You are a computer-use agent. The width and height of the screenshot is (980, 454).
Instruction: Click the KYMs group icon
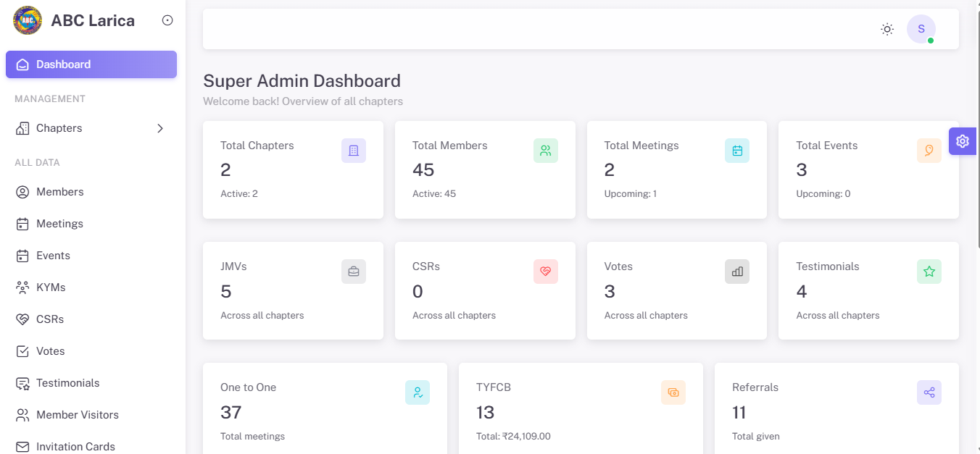pos(22,287)
